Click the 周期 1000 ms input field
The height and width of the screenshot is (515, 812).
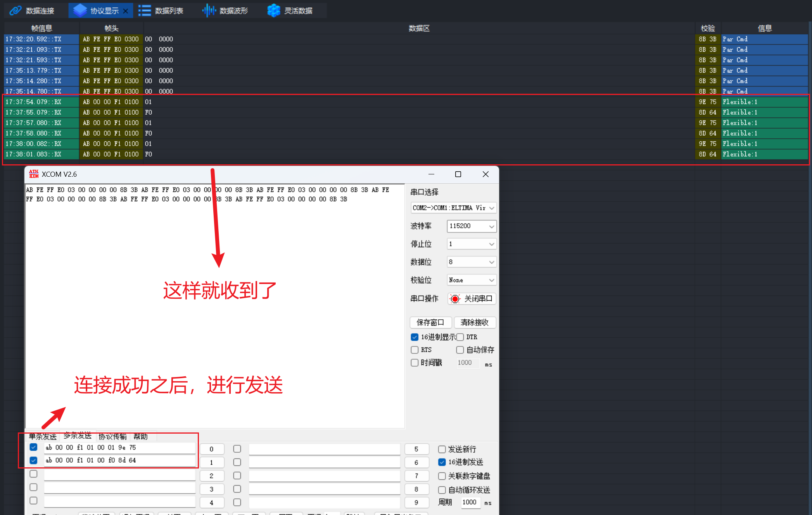[470, 502]
